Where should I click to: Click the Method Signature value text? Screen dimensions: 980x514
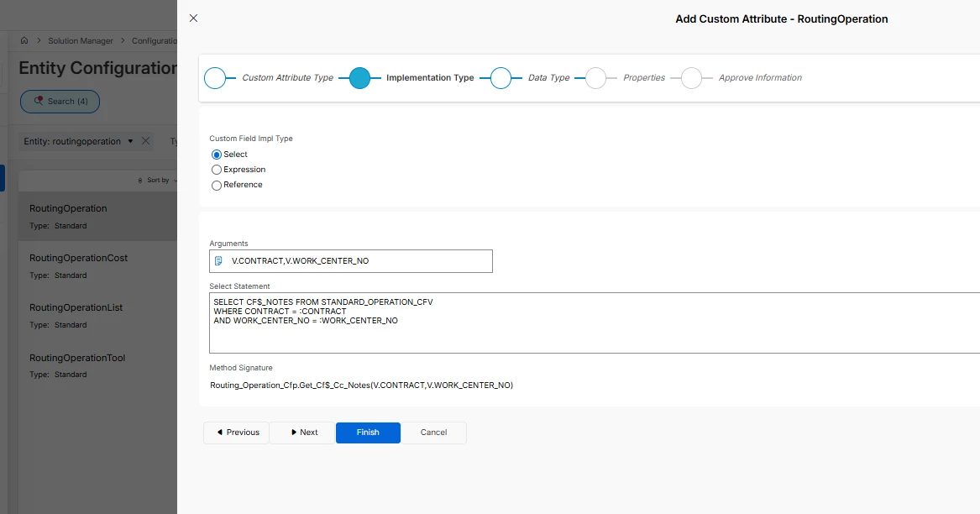(x=361, y=385)
